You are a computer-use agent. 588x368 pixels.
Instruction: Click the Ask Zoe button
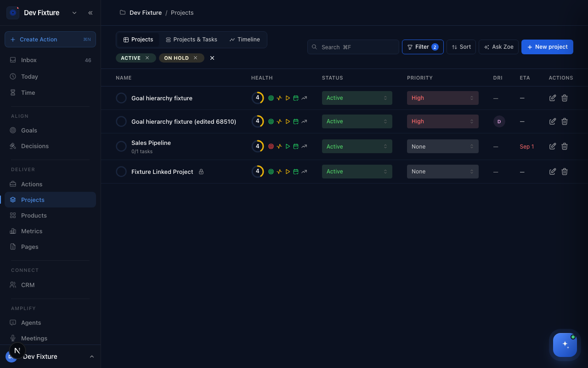(499, 47)
